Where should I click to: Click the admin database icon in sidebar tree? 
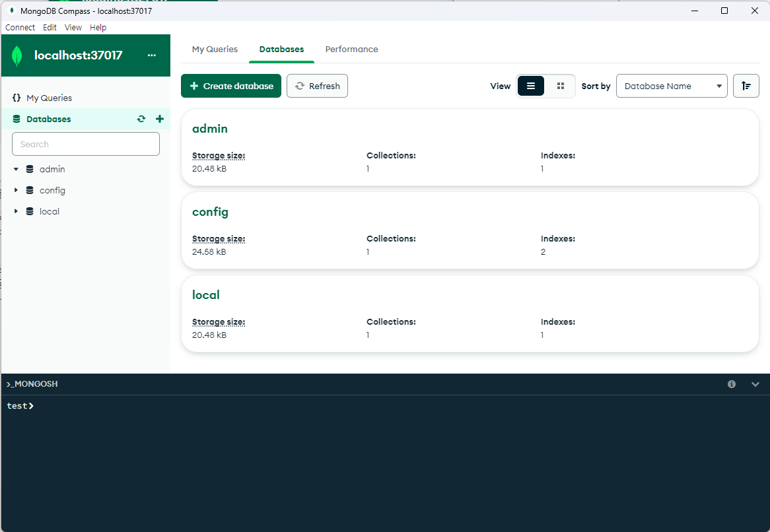pyautogui.click(x=30, y=169)
